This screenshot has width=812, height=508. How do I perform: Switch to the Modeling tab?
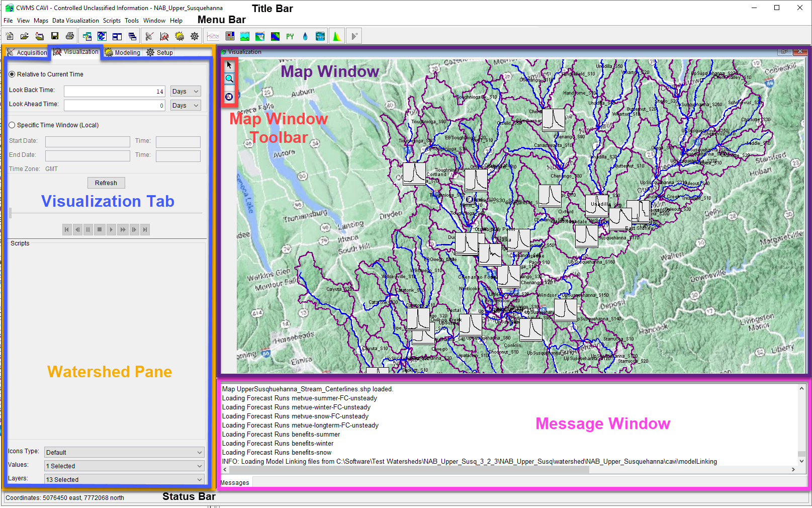tap(123, 52)
